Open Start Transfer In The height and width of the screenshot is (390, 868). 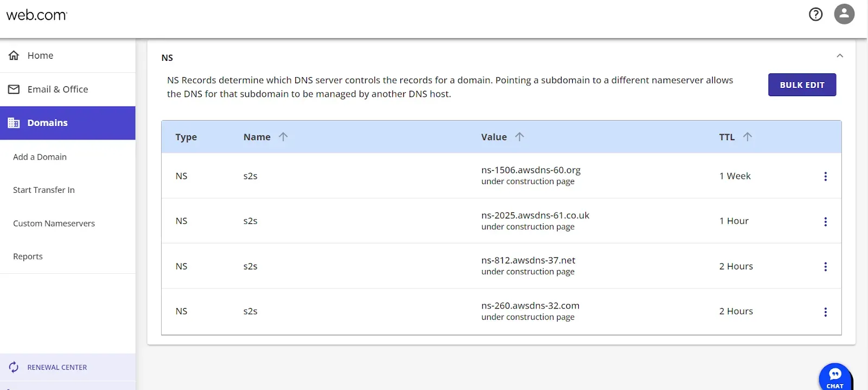(44, 190)
